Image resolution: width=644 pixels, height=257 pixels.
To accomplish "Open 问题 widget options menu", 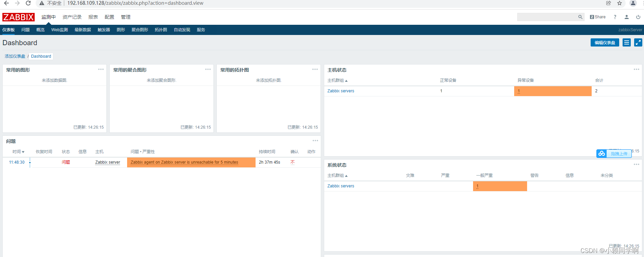I will 315,141.
